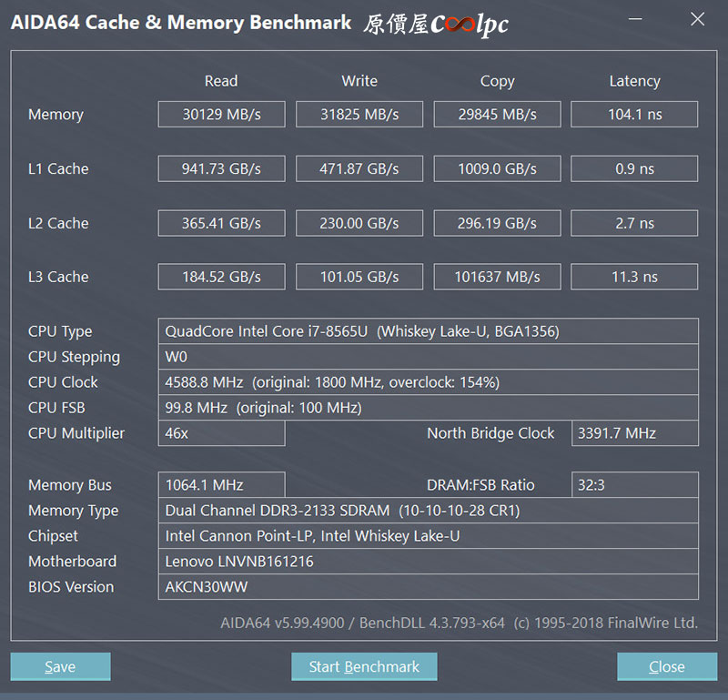Click the Write column header

click(359, 81)
